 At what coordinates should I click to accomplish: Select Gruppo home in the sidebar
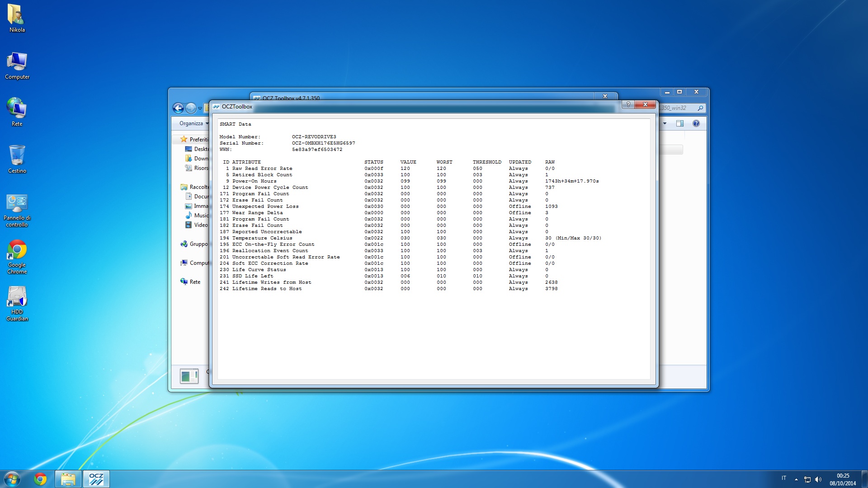(194, 244)
